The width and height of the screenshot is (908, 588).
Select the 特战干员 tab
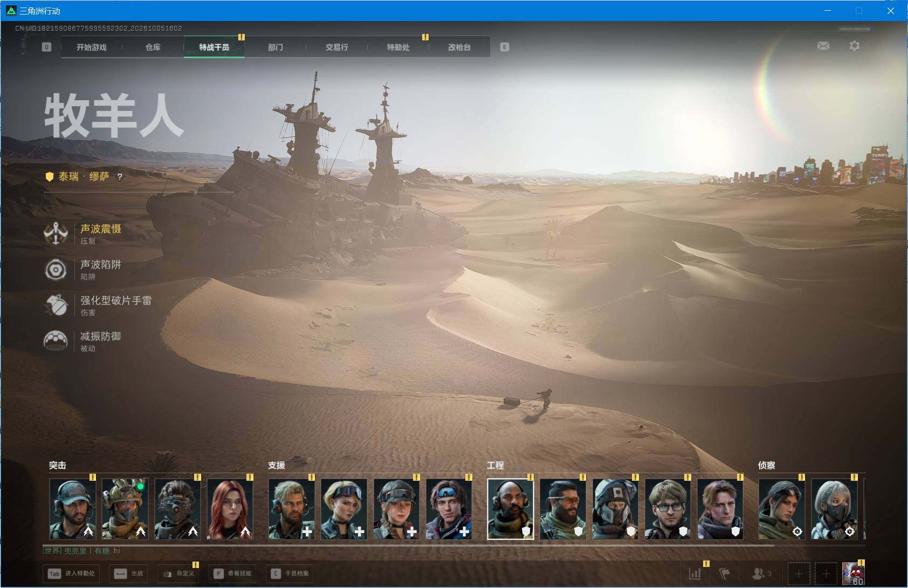[x=214, y=47]
